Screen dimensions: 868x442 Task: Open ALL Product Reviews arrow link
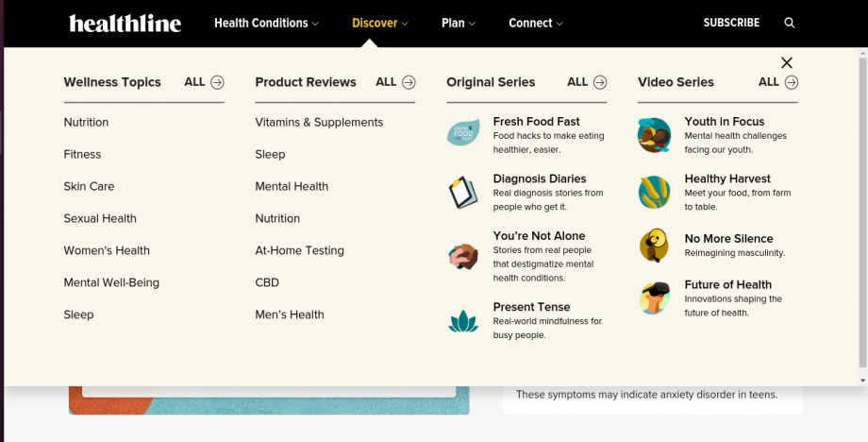(x=396, y=82)
